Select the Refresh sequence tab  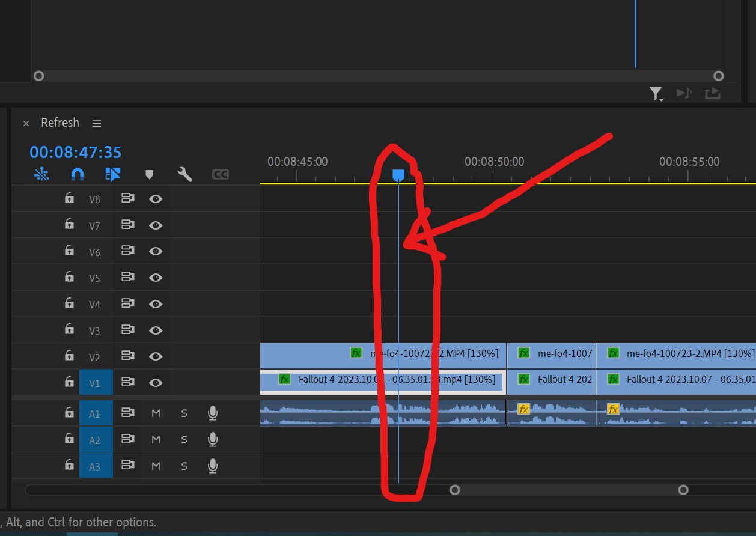coord(59,123)
